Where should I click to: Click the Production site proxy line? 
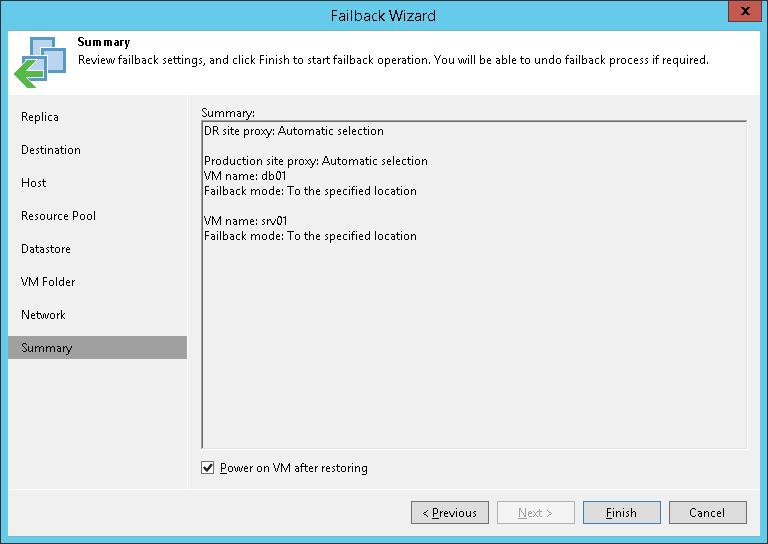tap(316, 161)
